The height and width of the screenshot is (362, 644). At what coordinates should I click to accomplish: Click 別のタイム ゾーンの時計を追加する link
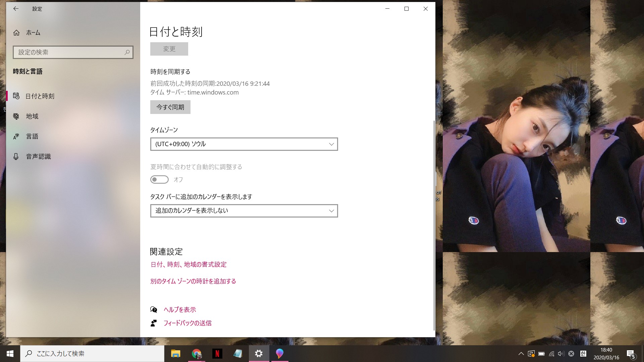[x=193, y=281]
